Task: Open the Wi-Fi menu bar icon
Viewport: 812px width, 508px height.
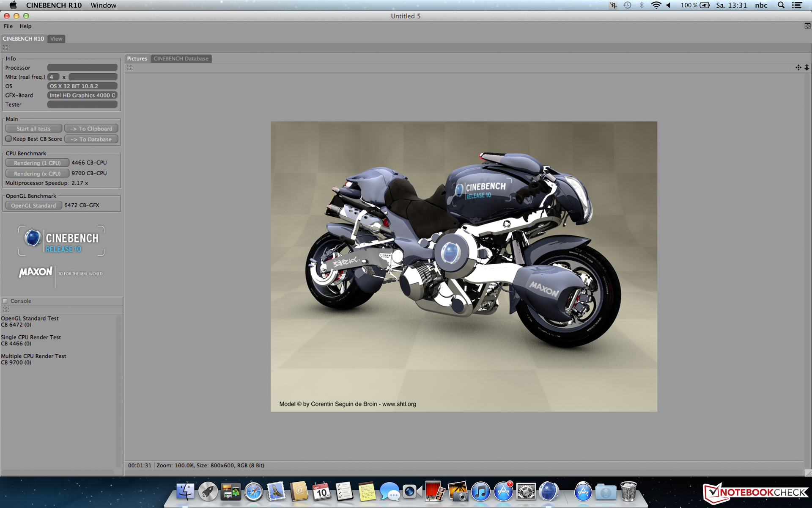Action: coord(656,5)
